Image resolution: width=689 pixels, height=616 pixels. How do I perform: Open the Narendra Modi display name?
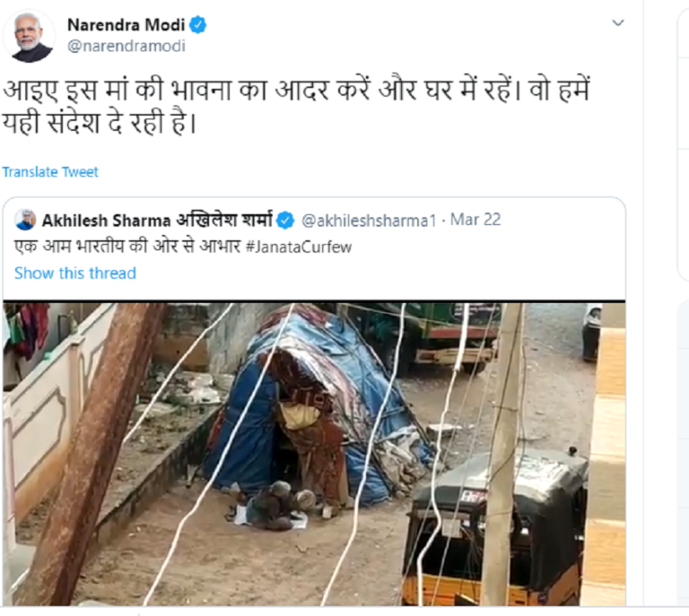tap(126, 25)
